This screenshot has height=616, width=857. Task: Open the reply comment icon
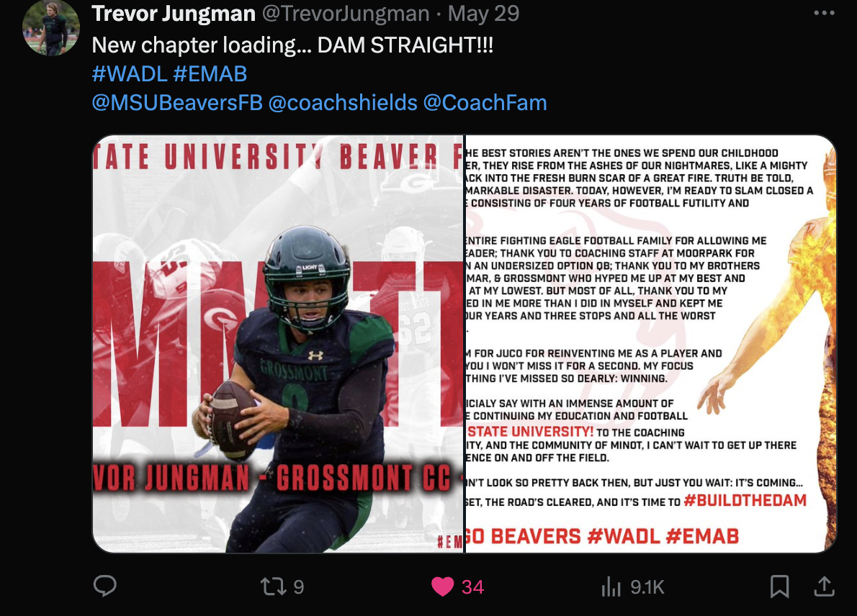click(104, 586)
